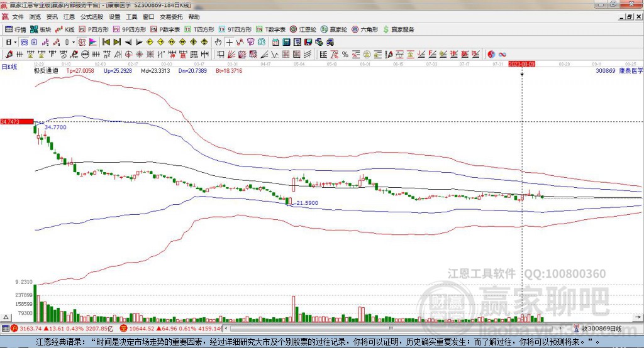The height and width of the screenshot is (348, 644).
Task: Click the zigzag wave line icon
Action: (274, 54)
